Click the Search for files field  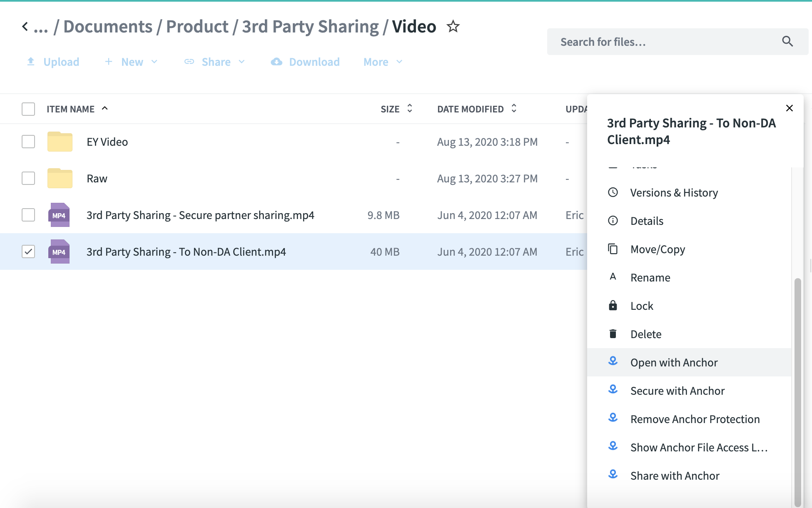coord(666,42)
